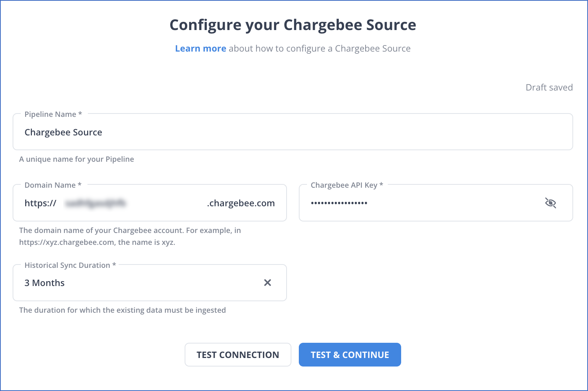This screenshot has width=588, height=391.
Task: Click the "Configure your Chargebee Source" heading
Action: coord(293,25)
